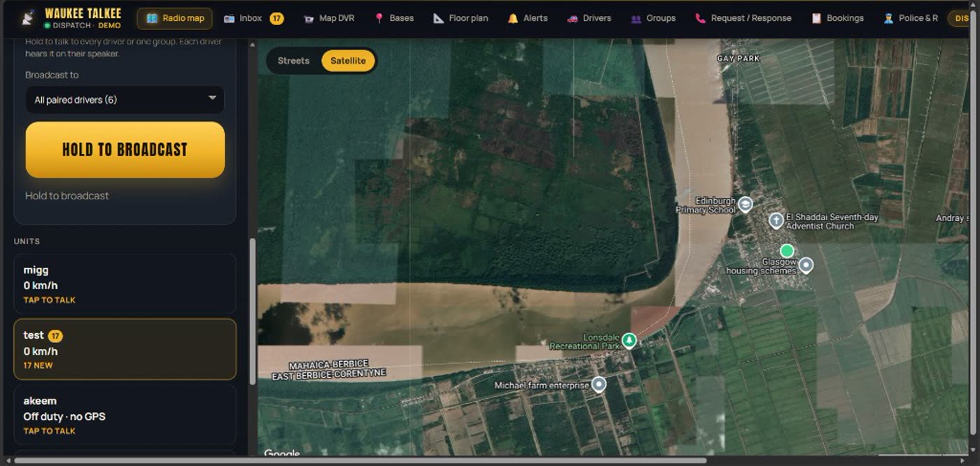The width and height of the screenshot is (980, 466).
Task: Open the Alerts tab
Action: coord(528,18)
